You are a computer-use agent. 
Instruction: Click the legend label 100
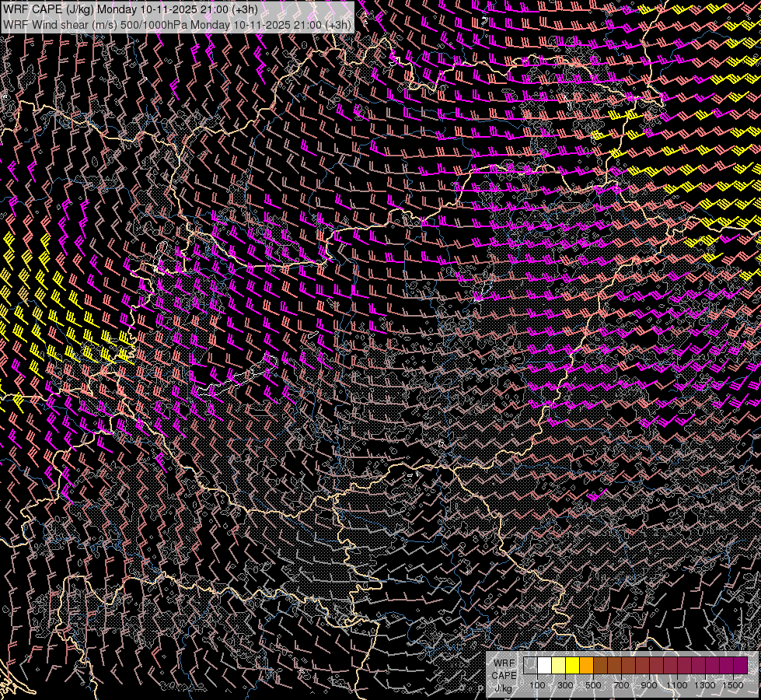pyautogui.click(x=537, y=685)
